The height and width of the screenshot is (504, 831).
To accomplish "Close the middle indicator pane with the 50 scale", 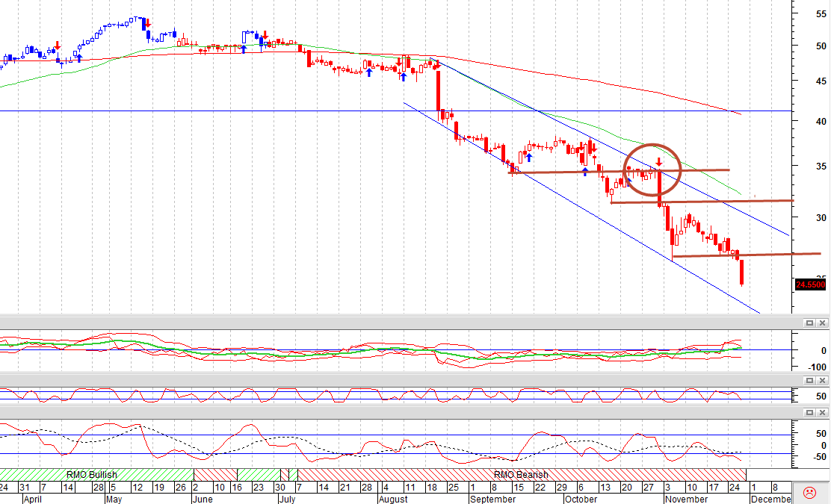I will [x=822, y=380].
